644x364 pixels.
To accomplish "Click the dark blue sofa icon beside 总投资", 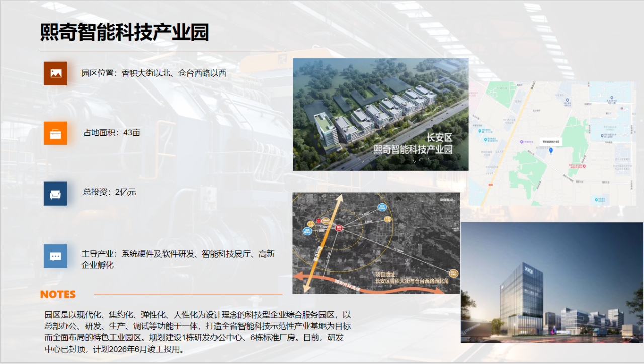I will click(x=55, y=194).
